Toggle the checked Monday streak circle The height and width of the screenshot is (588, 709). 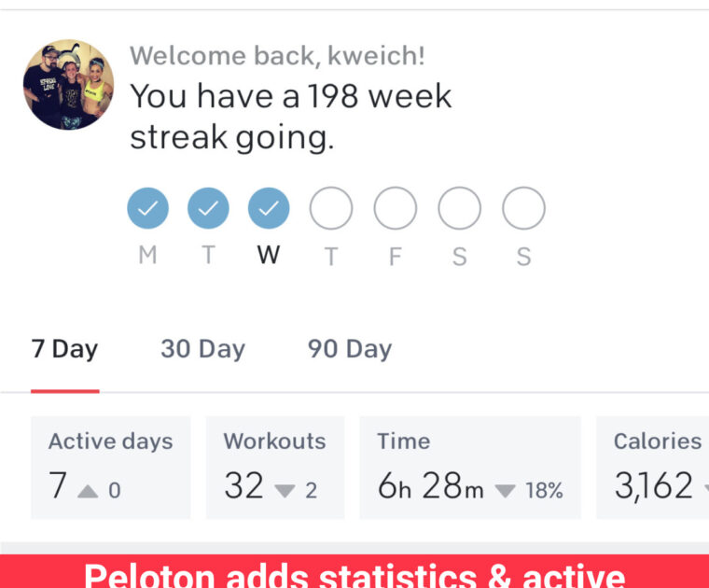coord(147,208)
